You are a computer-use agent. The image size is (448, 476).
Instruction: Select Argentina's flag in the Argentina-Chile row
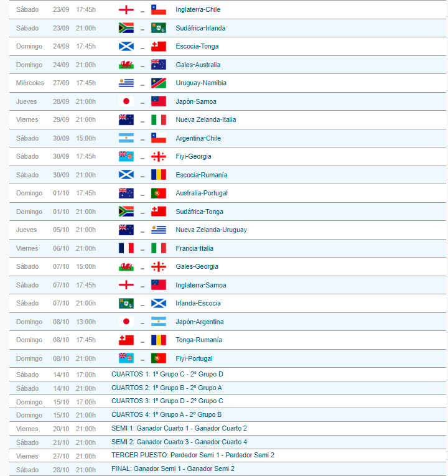pos(126,138)
